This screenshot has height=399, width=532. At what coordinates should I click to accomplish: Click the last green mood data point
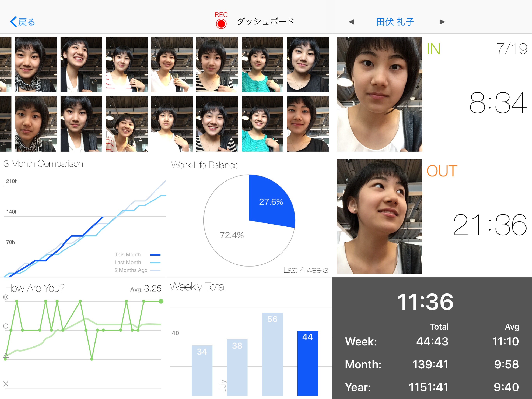pyautogui.click(x=161, y=301)
